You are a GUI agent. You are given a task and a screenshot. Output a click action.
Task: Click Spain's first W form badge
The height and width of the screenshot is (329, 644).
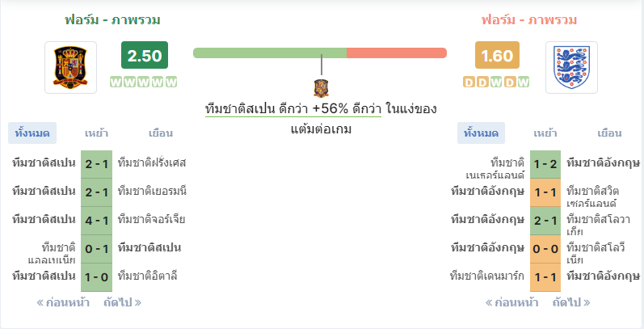click(116, 82)
